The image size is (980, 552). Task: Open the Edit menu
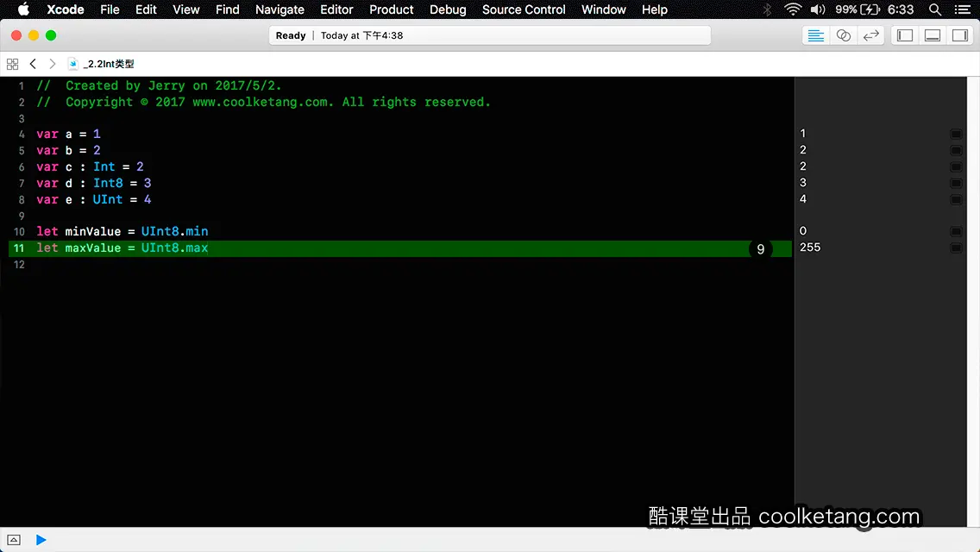point(147,9)
